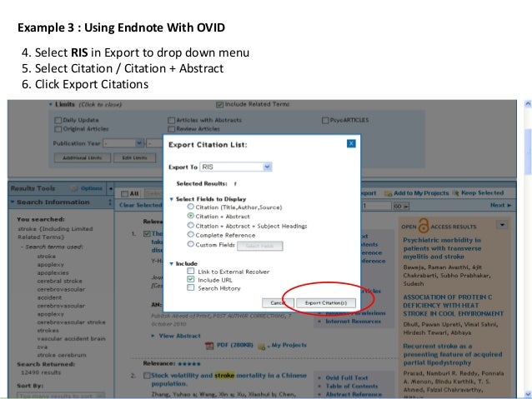Open the Open Access Results dropdown arrow
The width and height of the screenshot is (532, 399).
click(x=502, y=225)
